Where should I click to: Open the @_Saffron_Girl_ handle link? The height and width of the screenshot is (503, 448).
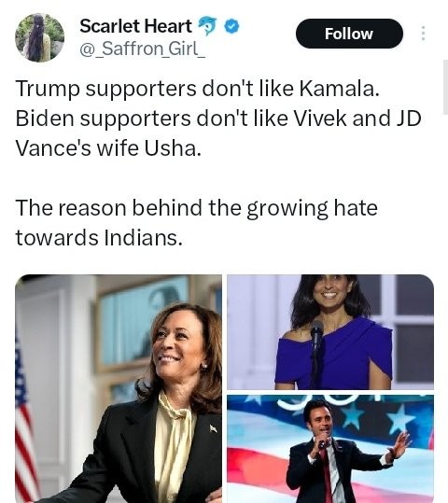coord(143,49)
